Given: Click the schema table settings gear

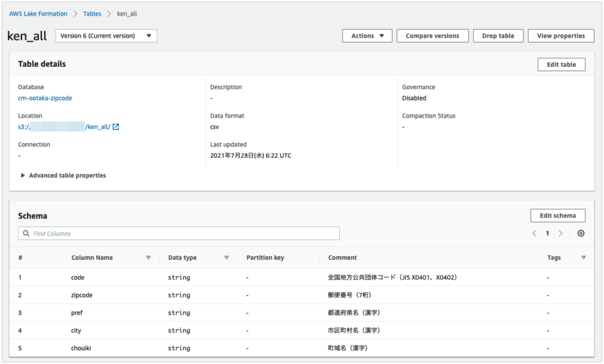Looking at the screenshot, I should (581, 233).
